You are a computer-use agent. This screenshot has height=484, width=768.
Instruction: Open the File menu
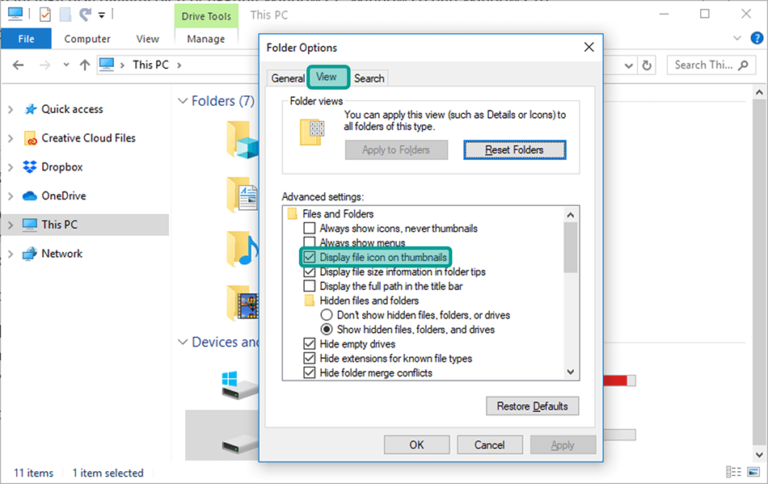click(26, 39)
